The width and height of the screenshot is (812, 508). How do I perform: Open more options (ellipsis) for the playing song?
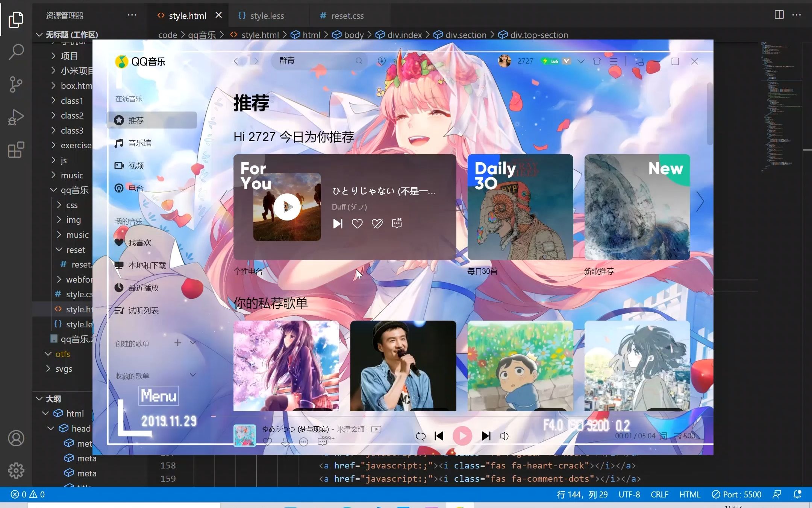pos(304,442)
